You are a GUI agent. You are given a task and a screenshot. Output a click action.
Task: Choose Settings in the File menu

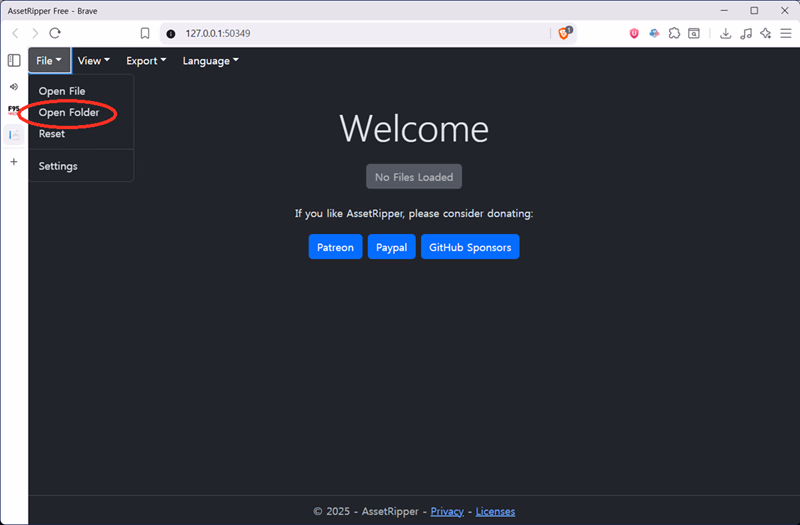58,166
